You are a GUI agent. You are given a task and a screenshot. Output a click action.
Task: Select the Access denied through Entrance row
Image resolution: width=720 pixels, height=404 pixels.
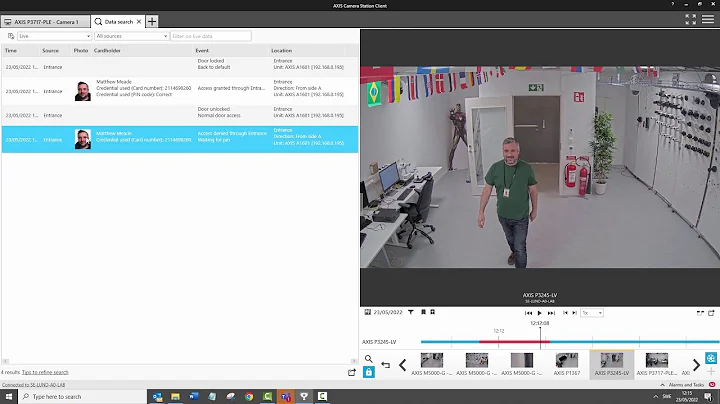click(x=180, y=139)
